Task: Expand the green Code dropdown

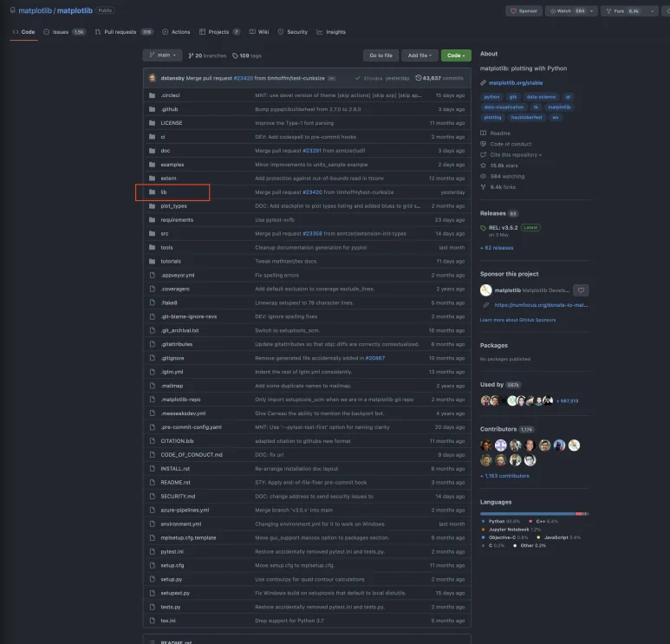Action: coord(455,55)
